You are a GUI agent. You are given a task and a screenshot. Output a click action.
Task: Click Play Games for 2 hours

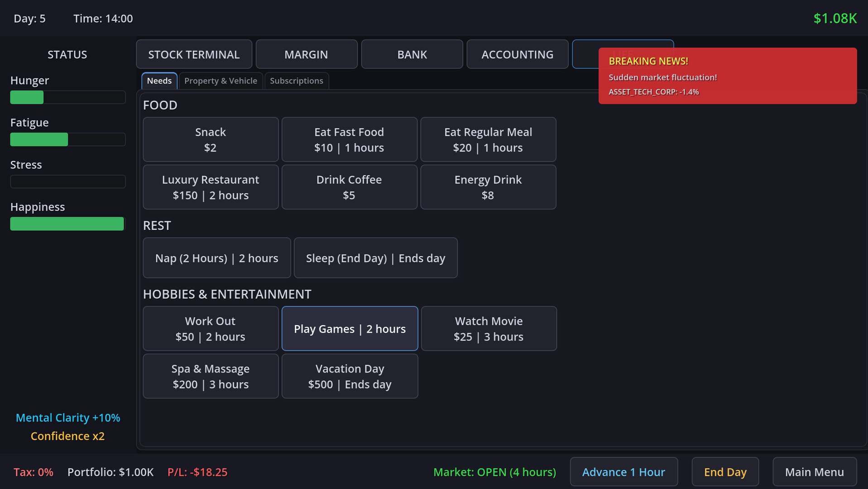(x=350, y=329)
